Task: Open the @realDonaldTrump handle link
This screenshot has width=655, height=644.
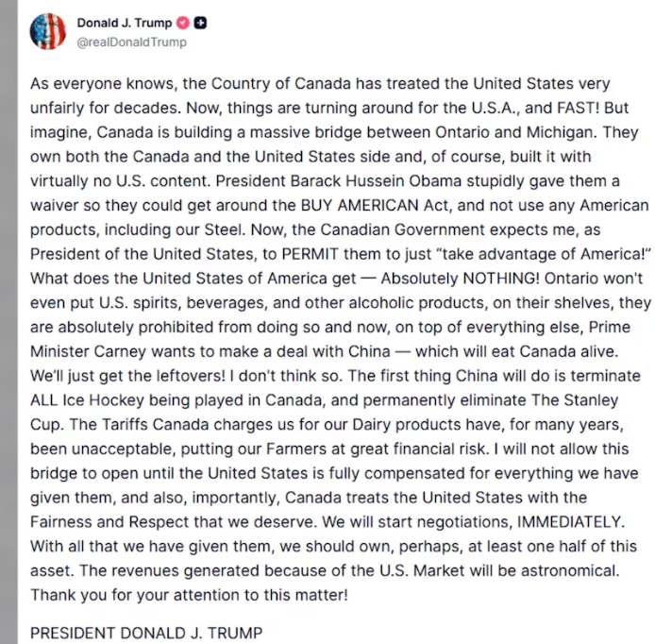Action: tap(131, 42)
